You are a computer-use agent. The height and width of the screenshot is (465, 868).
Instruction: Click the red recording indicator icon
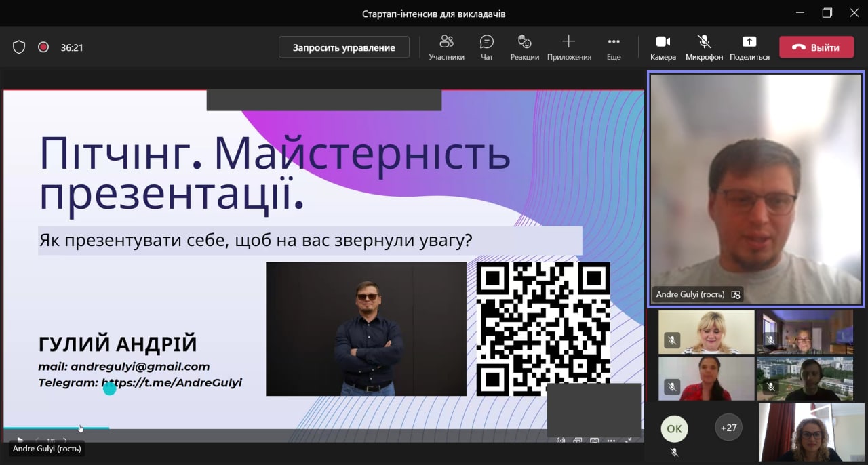(43, 47)
